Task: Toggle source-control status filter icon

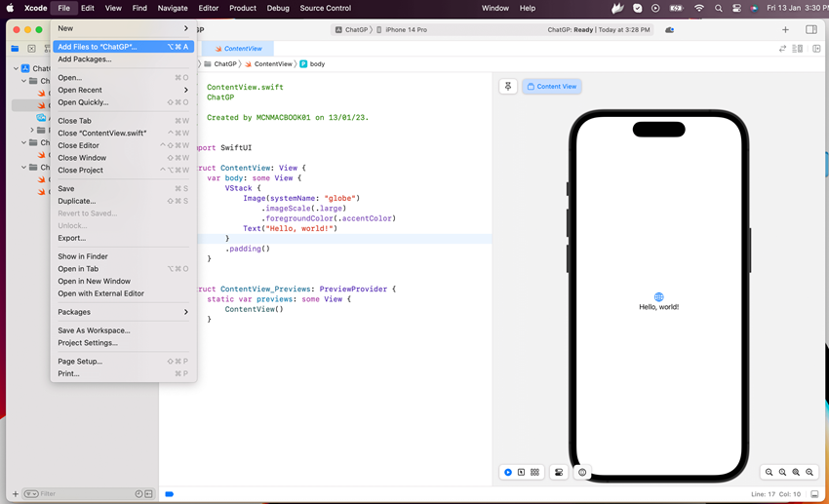Action: pos(148,494)
